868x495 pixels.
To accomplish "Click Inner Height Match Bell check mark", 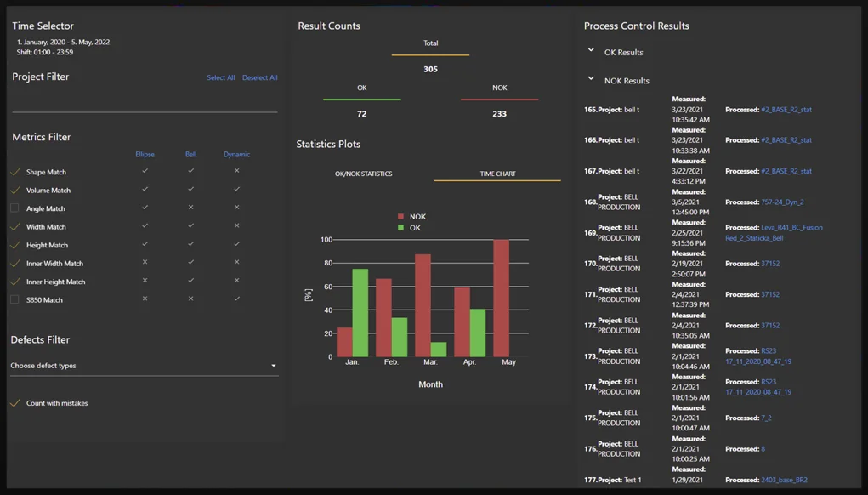I will coord(190,280).
